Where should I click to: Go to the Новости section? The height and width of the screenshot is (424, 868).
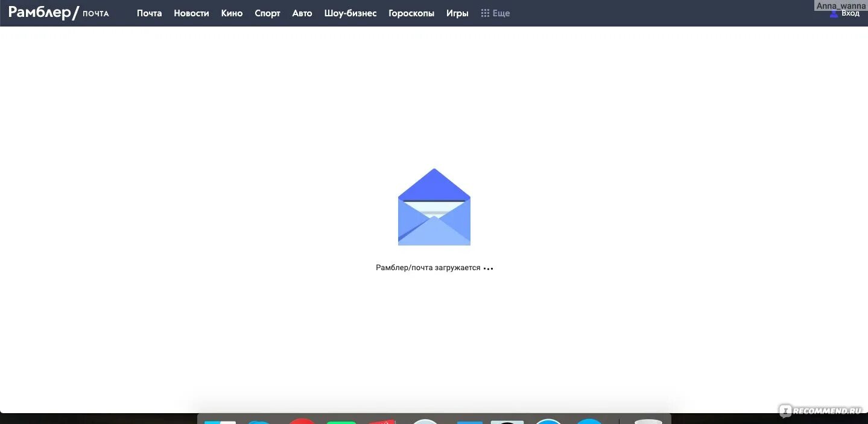tap(191, 13)
